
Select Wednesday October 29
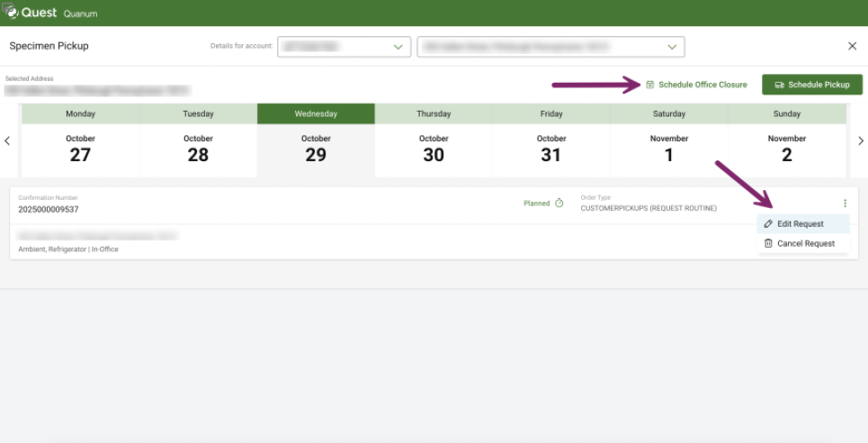[316, 149]
